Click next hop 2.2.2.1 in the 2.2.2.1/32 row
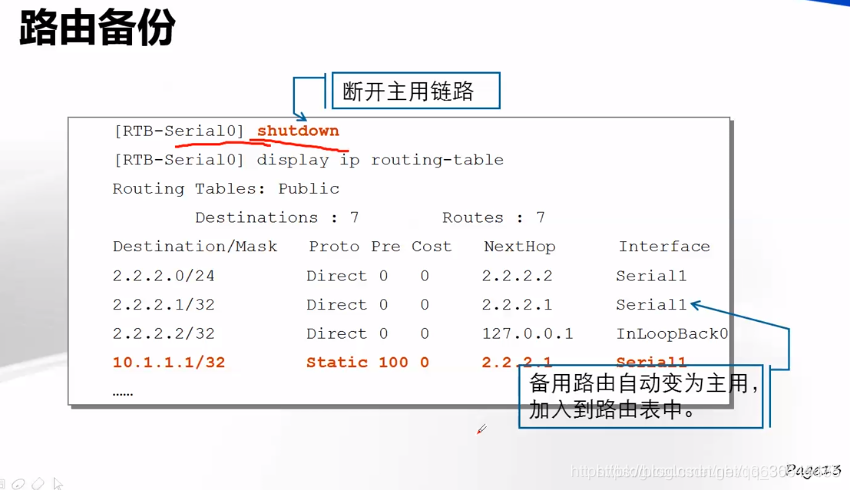This screenshot has height=490, width=850. point(517,305)
